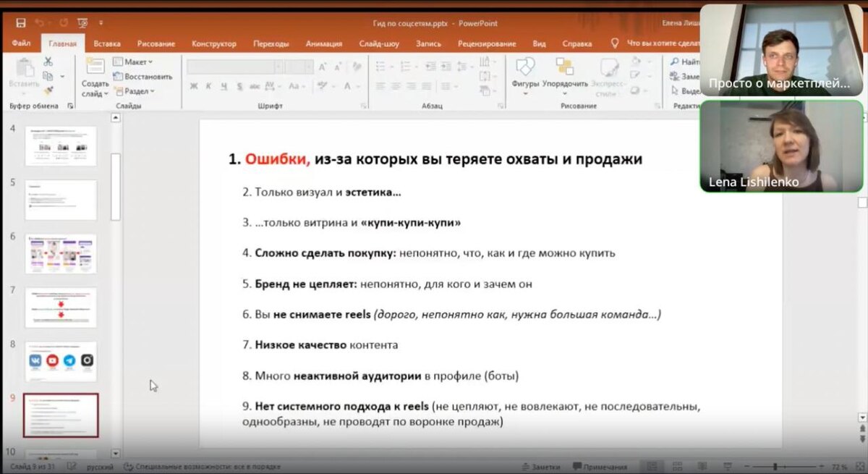Image resolution: width=868 pixels, height=474 pixels.
Task: Open Создать слайд dropdown arrow
Action: 106,94
